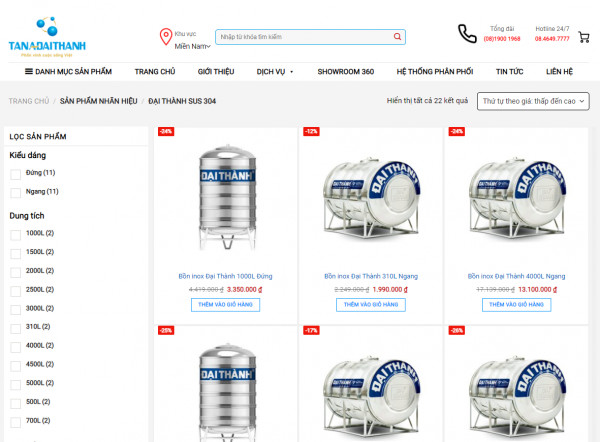Open the Showroom 360 menu item
The width and height of the screenshot is (600, 442).
point(346,72)
